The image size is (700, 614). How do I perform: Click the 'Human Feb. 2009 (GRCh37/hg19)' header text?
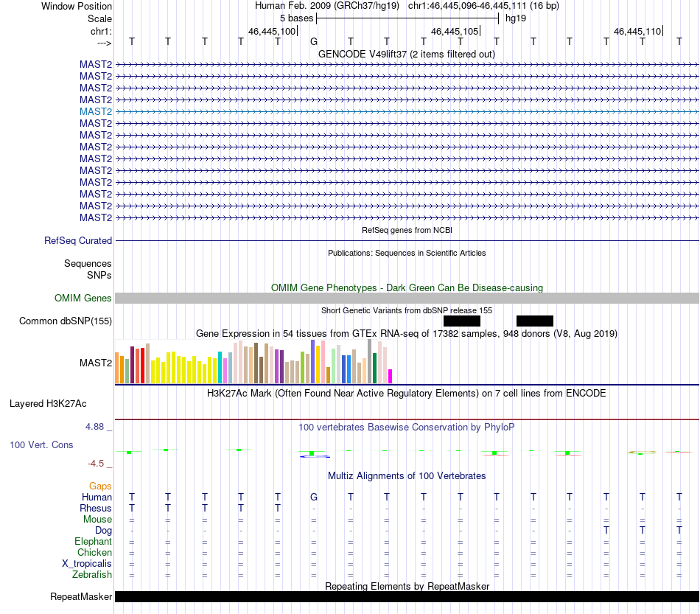coord(326,6)
